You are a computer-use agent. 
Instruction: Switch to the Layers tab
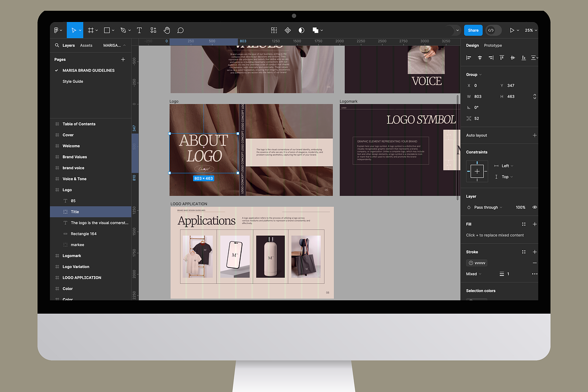[x=69, y=46]
